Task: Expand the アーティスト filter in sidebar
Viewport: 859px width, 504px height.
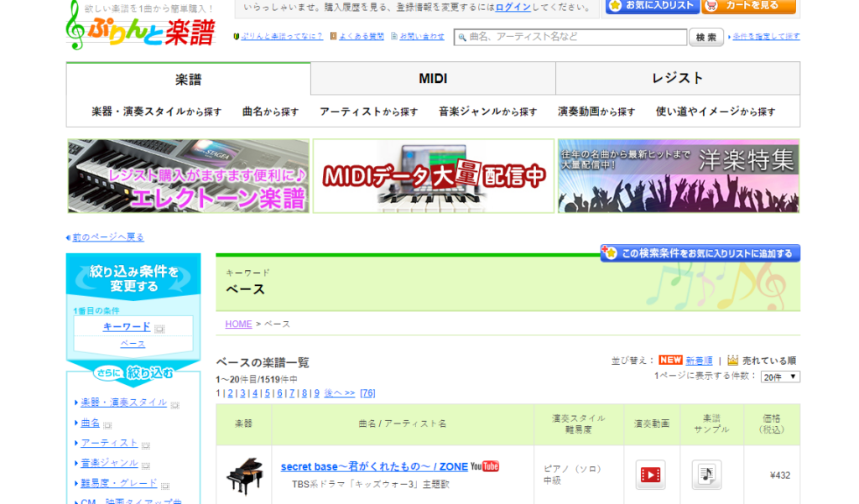Action: coord(109,443)
